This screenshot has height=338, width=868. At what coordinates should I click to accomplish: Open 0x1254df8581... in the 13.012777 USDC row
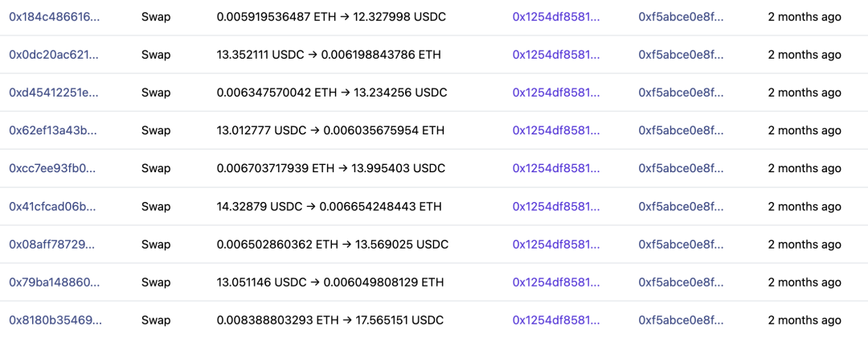click(x=556, y=130)
